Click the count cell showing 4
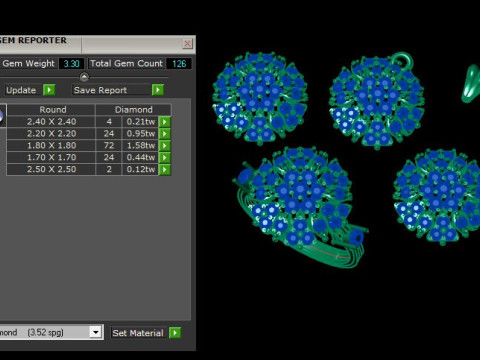Viewport: 480px width, 360px height. click(x=109, y=122)
